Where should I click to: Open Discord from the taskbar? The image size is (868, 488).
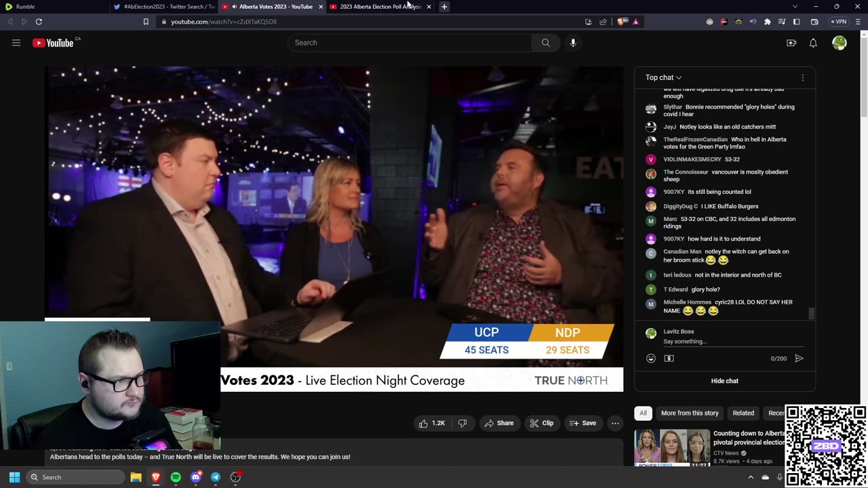coord(196,477)
